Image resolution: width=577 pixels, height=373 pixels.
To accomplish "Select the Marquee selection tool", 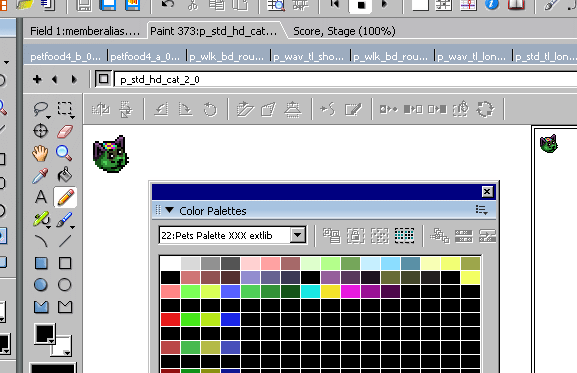I will coord(65,109).
